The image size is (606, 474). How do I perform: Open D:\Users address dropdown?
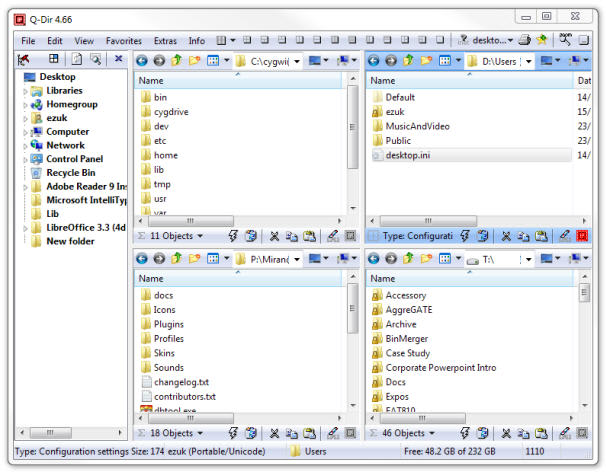[x=528, y=61]
